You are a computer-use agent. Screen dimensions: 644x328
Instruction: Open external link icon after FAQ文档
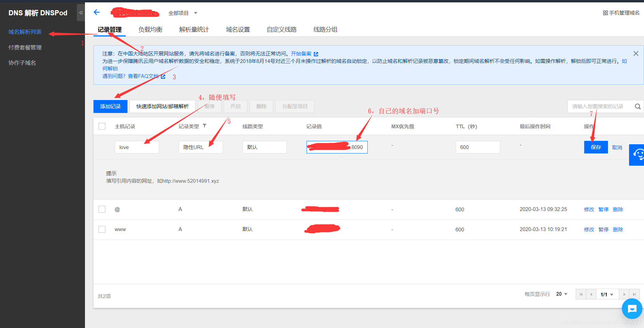coord(163,76)
